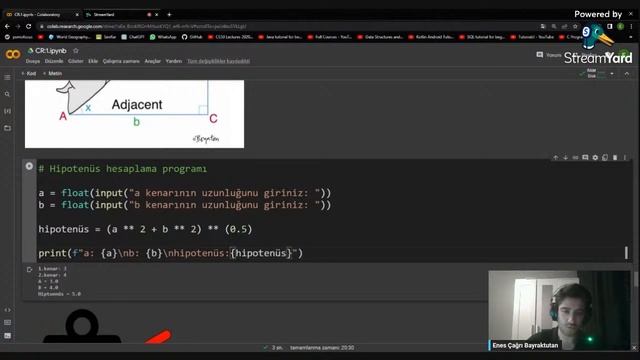Image resolution: width=640 pixels, height=360 pixels.
Task: Click the hipotenüs formula code line
Action: point(145,229)
